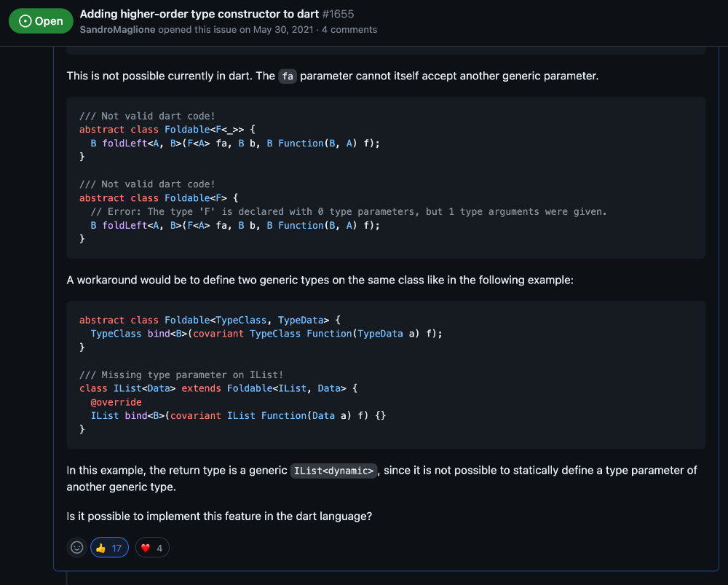Image resolution: width=728 pixels, height=585 pixels.
Task: Toggle the thumbs up reaction with 17
Action: [109, 548]
